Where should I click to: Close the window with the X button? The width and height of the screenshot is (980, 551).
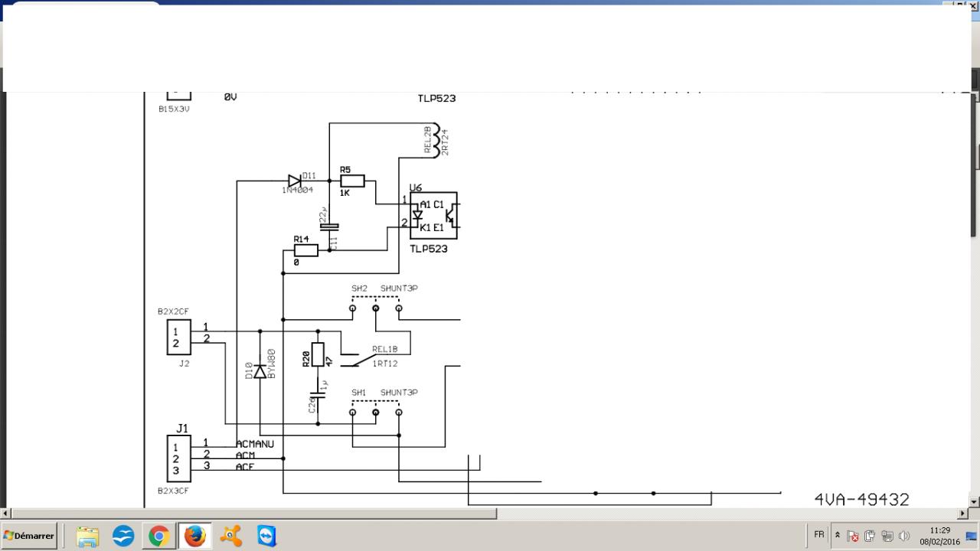(x=974, y=5)
